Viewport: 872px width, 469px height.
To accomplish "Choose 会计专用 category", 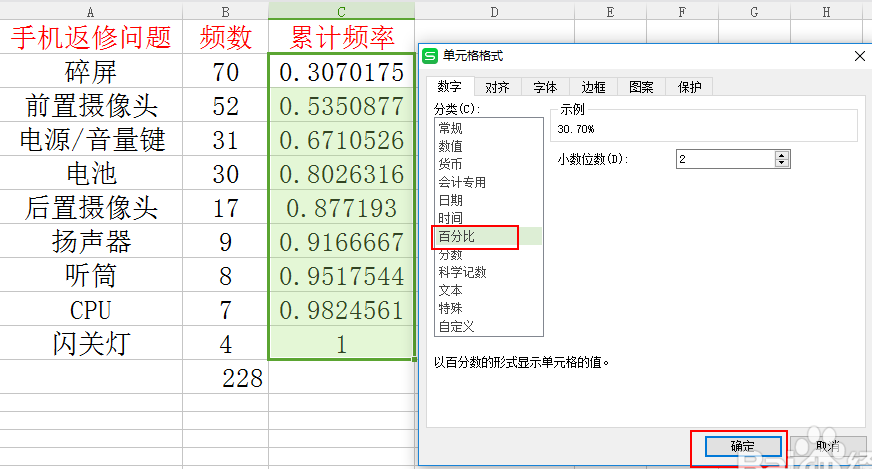I will point(488,182).
